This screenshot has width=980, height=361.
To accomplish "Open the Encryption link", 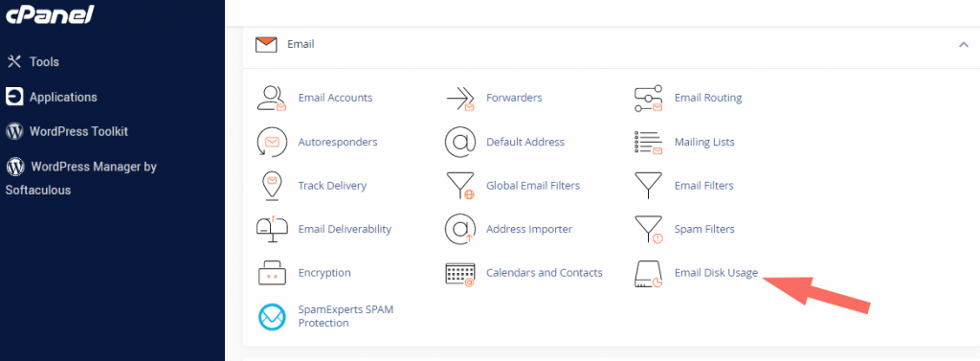I will coord(324,273).
